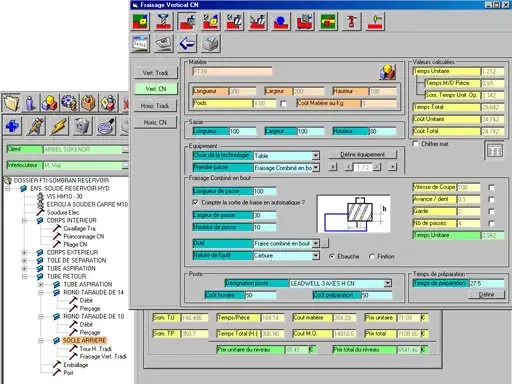Select the Ebauche radio button
Viewport: 512px width, 384px height.
(x=332, y=256)
